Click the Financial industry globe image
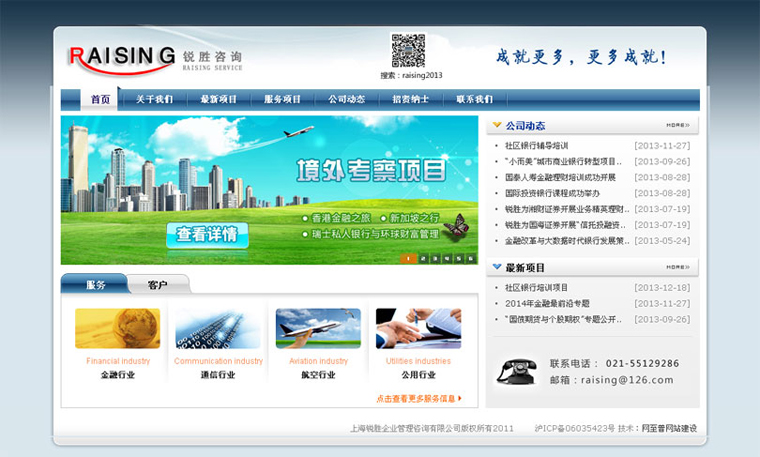The image size is (760, 457). tap(117, 328)
